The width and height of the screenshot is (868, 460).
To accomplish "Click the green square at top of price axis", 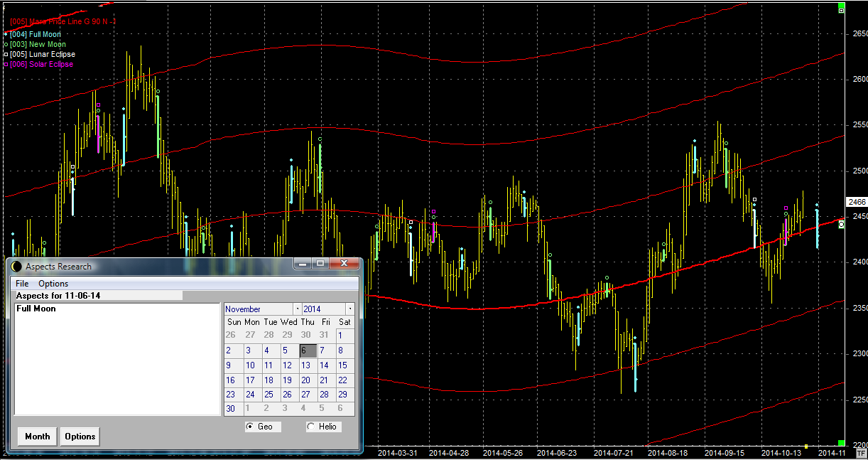I will click(x=841, y=10).
